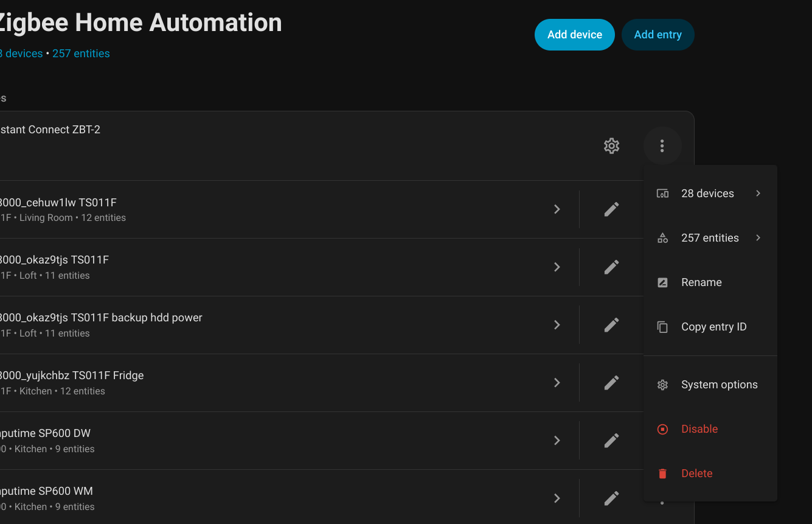
Task: Disable the integration entry
Action: pos(699,429)
